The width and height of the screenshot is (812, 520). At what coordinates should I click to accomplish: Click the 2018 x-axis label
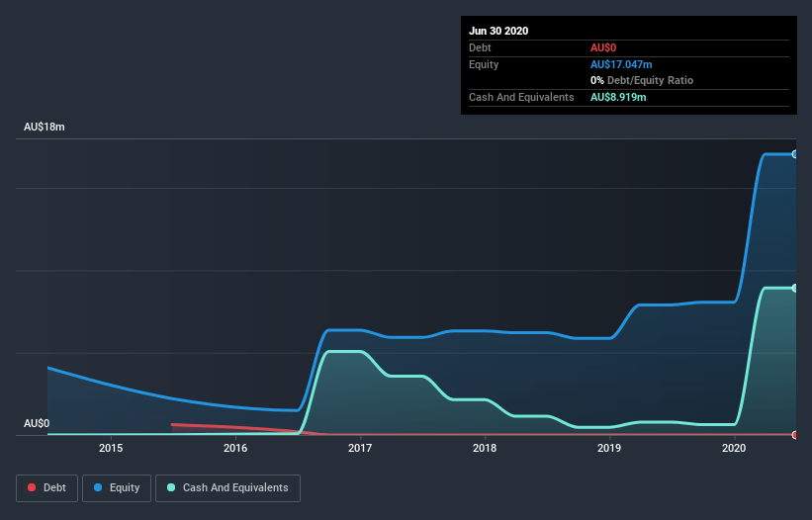pyautogui.click(x=485, y=448)
